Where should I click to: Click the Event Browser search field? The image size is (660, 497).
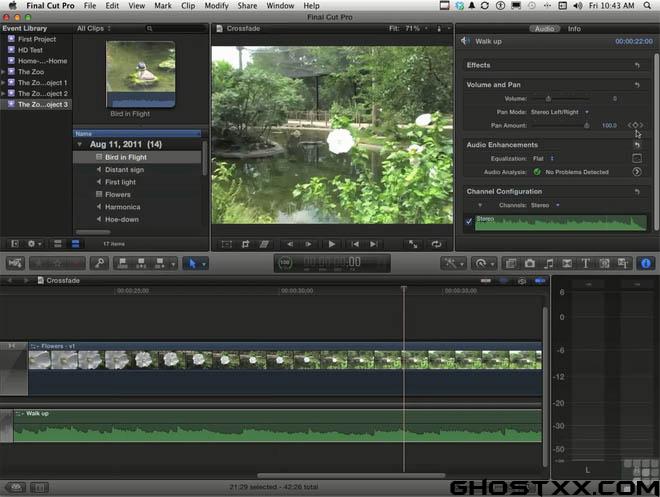coord(176,28)
